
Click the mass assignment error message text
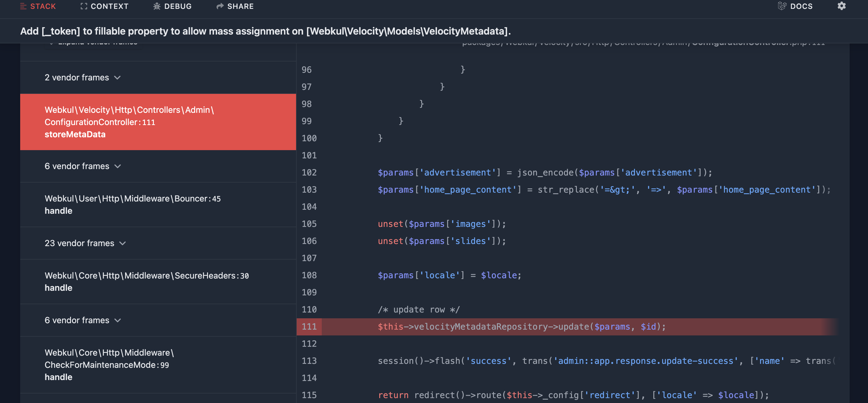(265, 31)
